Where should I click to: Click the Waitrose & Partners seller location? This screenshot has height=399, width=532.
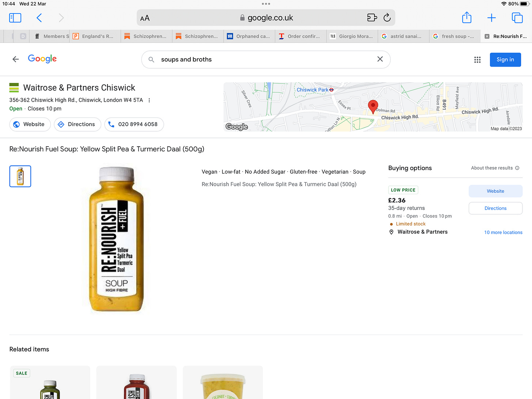pos(422,232)
